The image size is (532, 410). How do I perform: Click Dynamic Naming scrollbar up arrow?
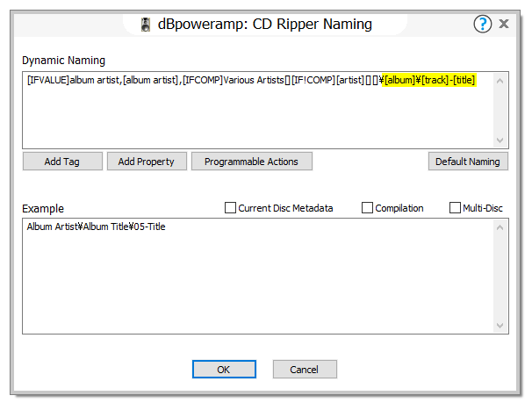[500, 81]
